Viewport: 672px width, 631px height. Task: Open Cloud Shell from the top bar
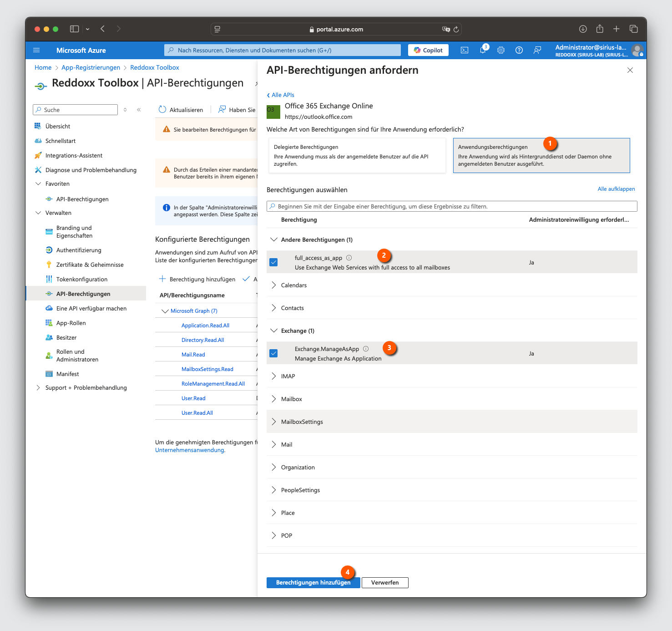point(465,50)
